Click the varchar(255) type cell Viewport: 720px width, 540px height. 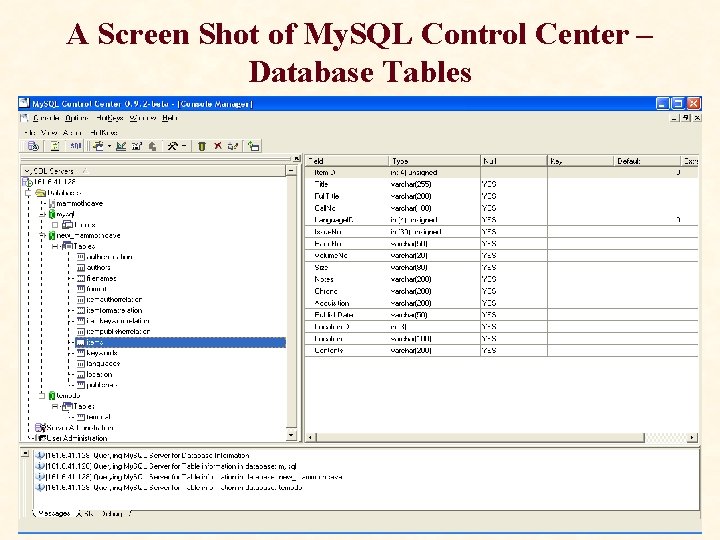point(411,184)
